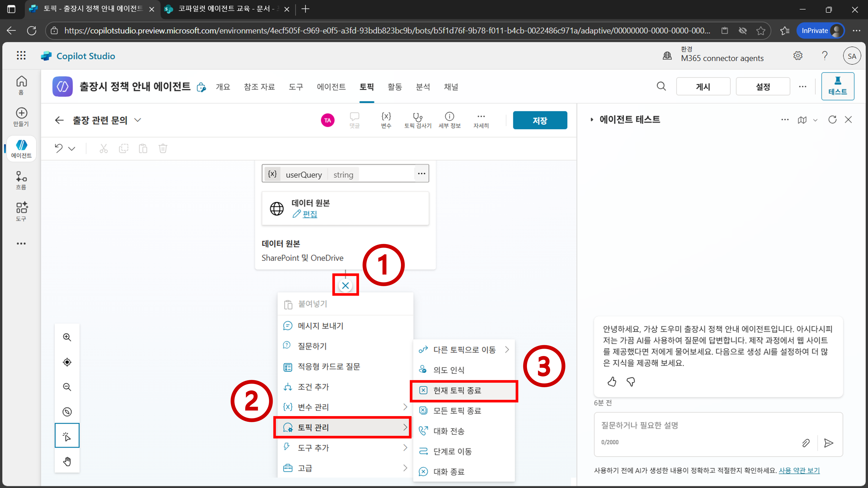868x488 pixels.
Task: Switch to the 참조 자료 tab
Action: 259,87
